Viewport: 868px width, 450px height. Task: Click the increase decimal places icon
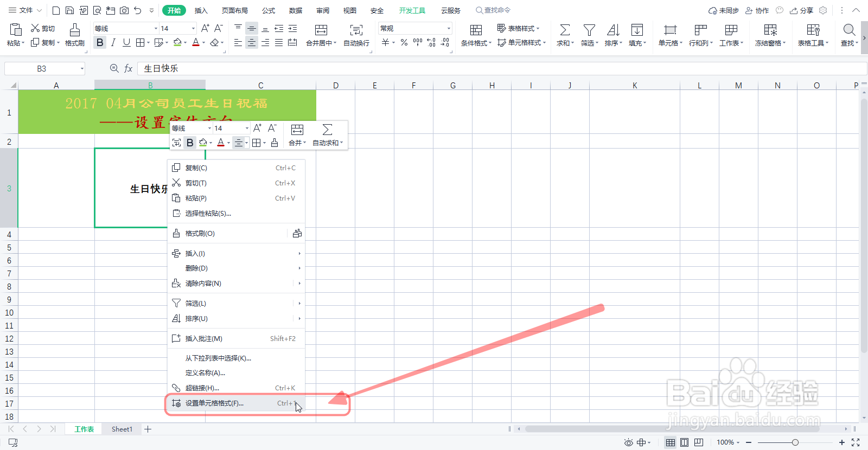pos(431,42)
